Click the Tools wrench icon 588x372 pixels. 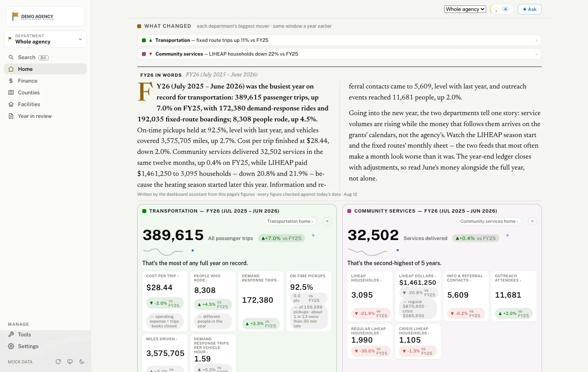click(11, 334)
